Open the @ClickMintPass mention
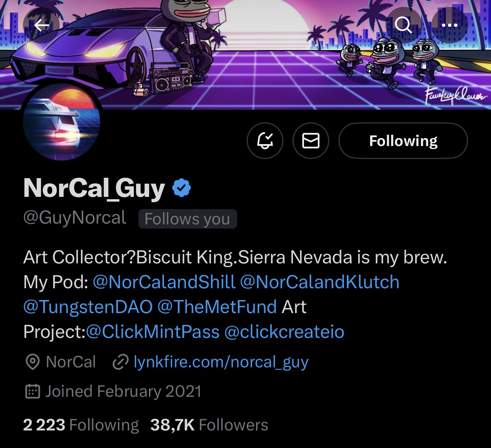This screenshot has height=448, width=491. coord(153,332)
